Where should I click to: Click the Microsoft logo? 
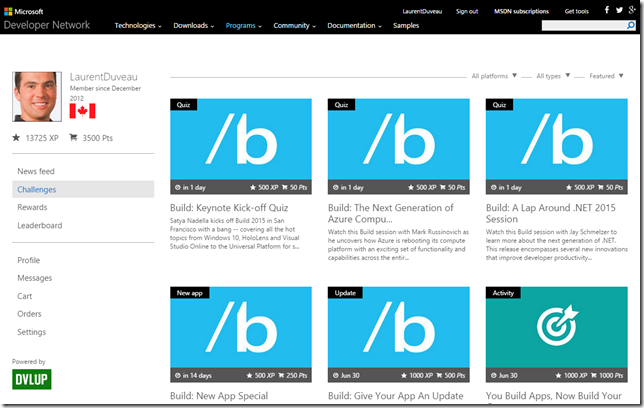(x=24, y=12)
